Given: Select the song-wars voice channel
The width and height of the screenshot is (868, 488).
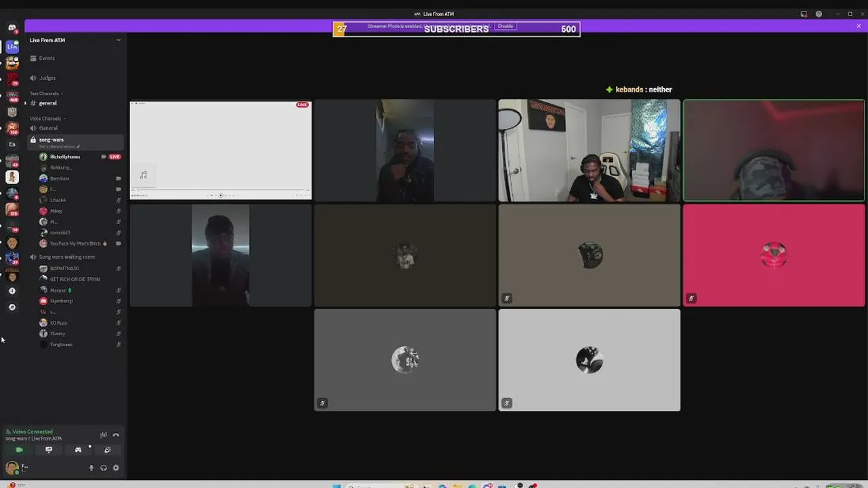Looking at the screenshot, I should pyautogui.click(x=75, y=142).
